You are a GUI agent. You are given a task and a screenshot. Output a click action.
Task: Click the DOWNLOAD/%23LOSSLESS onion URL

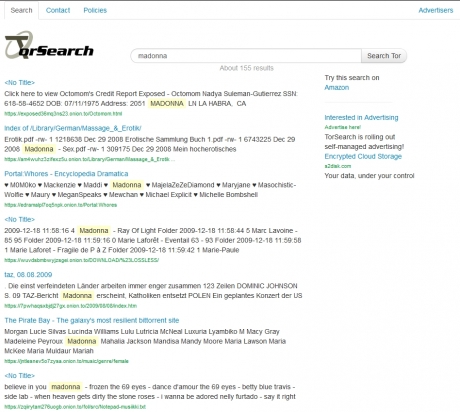click(81, 260)
